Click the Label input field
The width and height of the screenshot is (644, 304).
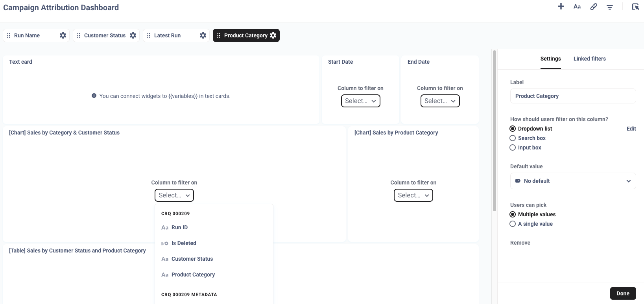(x=573, y=96)
